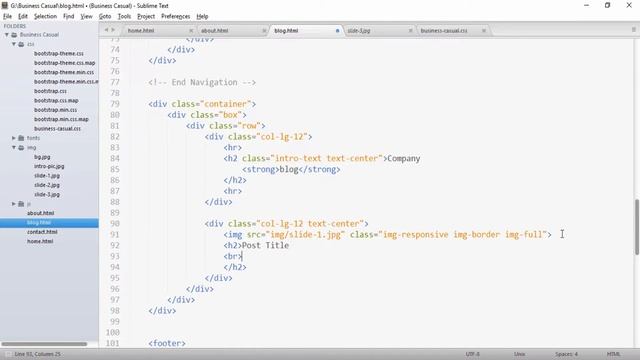The width and height of the screenshot is (640, 360).
Task: Open the Edit menu
Action: click(x=23, y=16)
